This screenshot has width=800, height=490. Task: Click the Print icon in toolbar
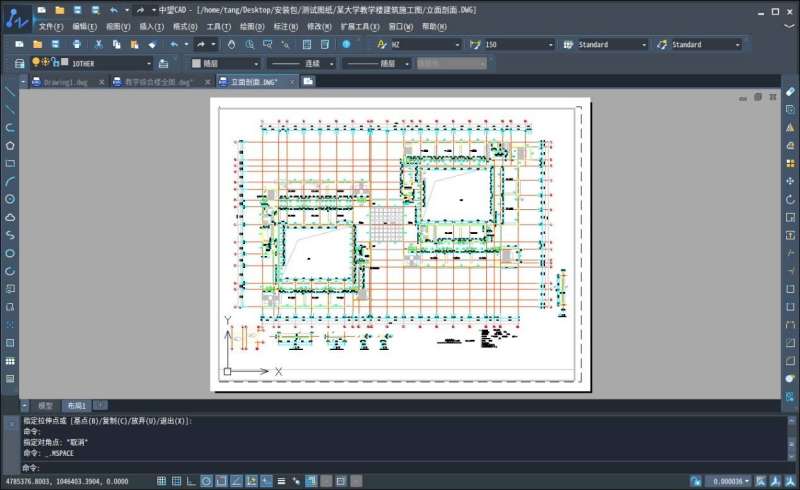77,45
